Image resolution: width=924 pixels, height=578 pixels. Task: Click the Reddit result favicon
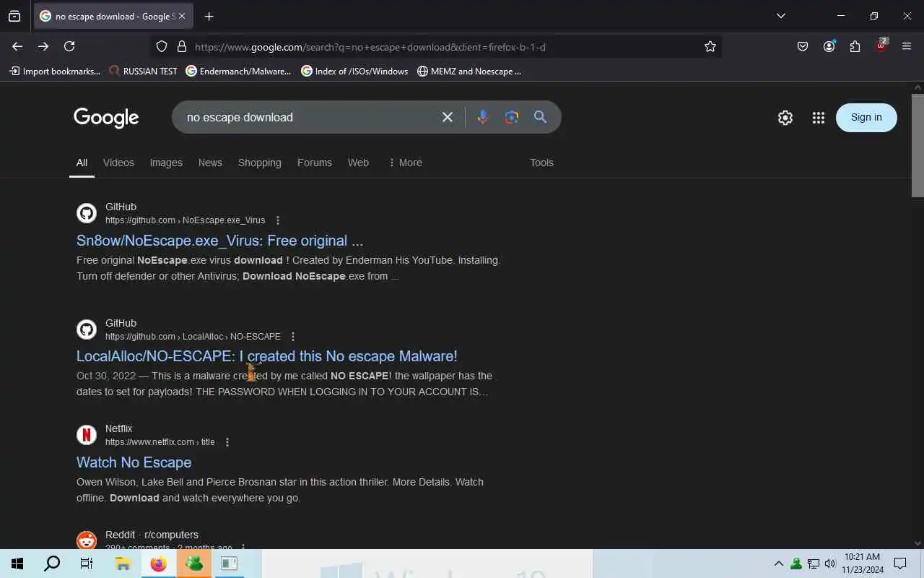(87, 540)
